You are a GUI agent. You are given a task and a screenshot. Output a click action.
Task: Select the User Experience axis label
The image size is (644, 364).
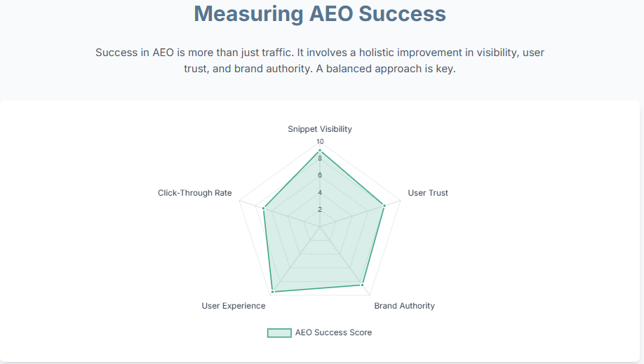coord(234,306)
